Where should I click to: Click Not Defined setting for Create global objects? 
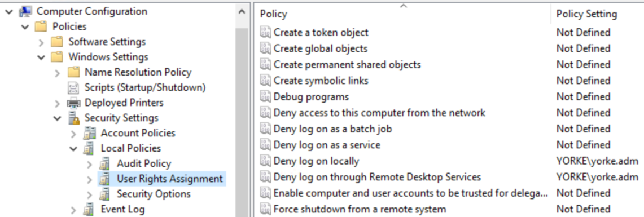[x=583, y=48]
